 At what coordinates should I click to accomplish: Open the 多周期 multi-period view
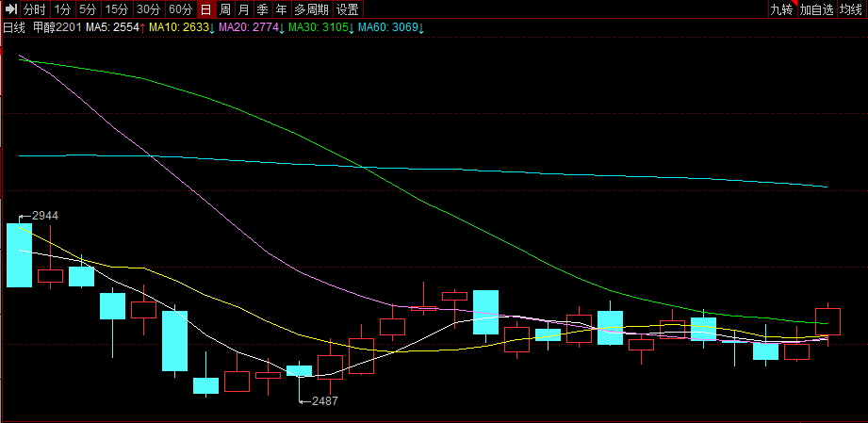coord(311,8)
